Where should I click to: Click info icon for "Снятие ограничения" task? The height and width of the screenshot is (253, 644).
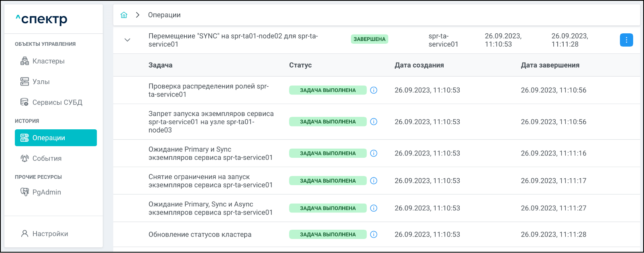373,181
